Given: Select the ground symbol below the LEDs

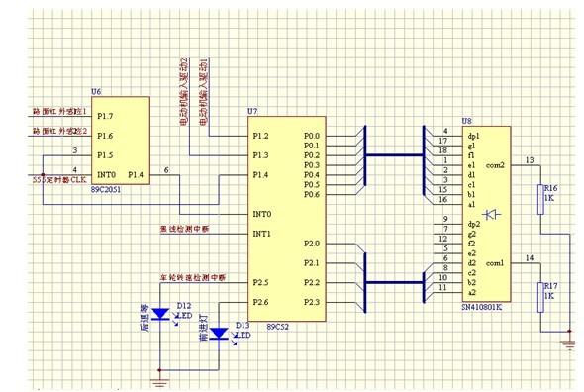Looking at the screenshot, I should [x=159, y=383].
